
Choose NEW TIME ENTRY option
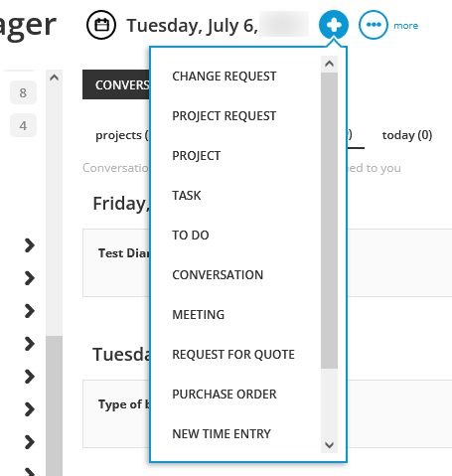click(222, 434)
